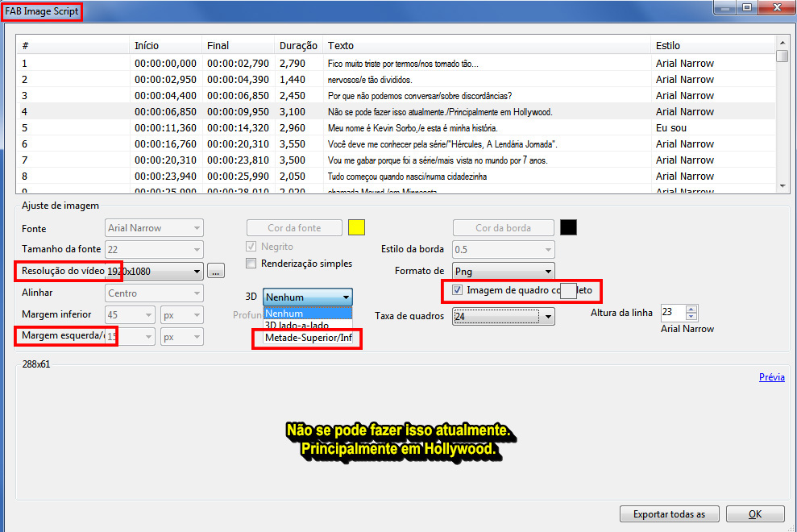Image resolution: width=797 pixels, height=532 pixels.
Task: Select Metade-Superior/Inf from the 3D list
Action: click(306, 339)
